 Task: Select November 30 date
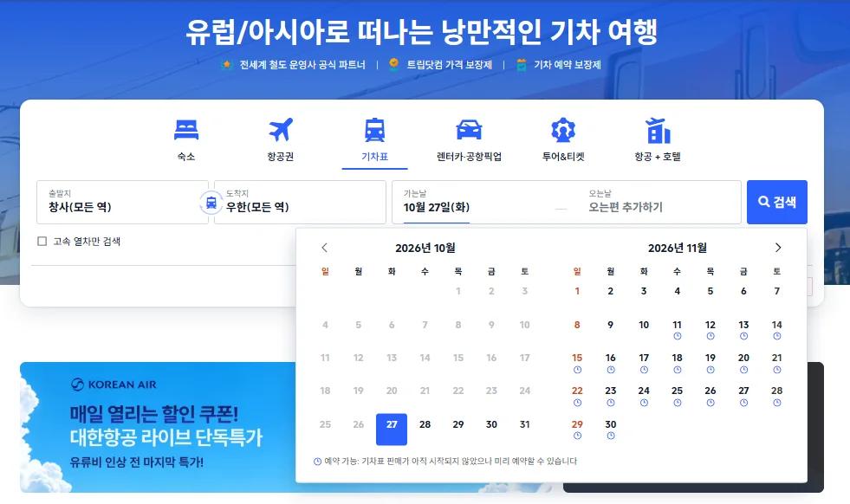coord(610,430)
